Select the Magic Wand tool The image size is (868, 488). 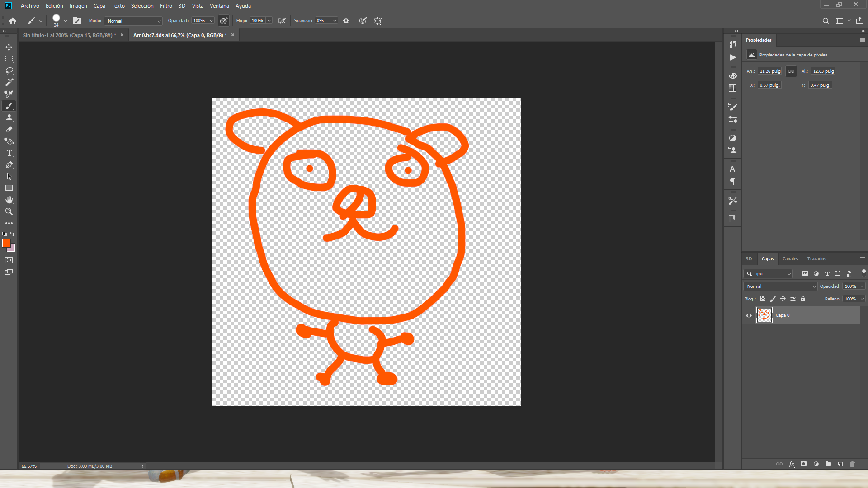(9, 82)
